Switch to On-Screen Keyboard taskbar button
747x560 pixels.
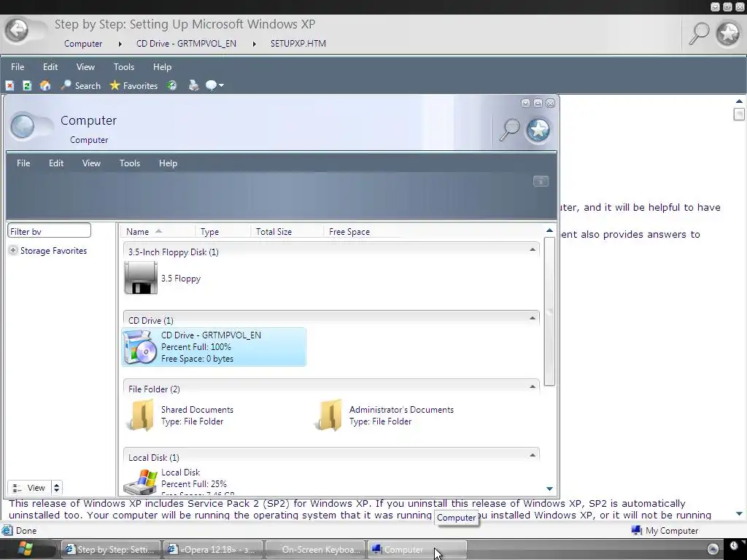point(315,550)
